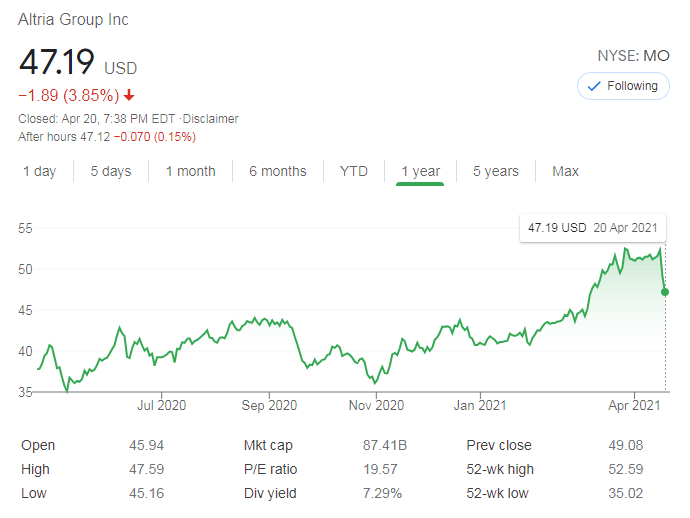Click the red down arrow beside percent change
The width and height of the screenshot is (690, 518).
tap(129, 95)
